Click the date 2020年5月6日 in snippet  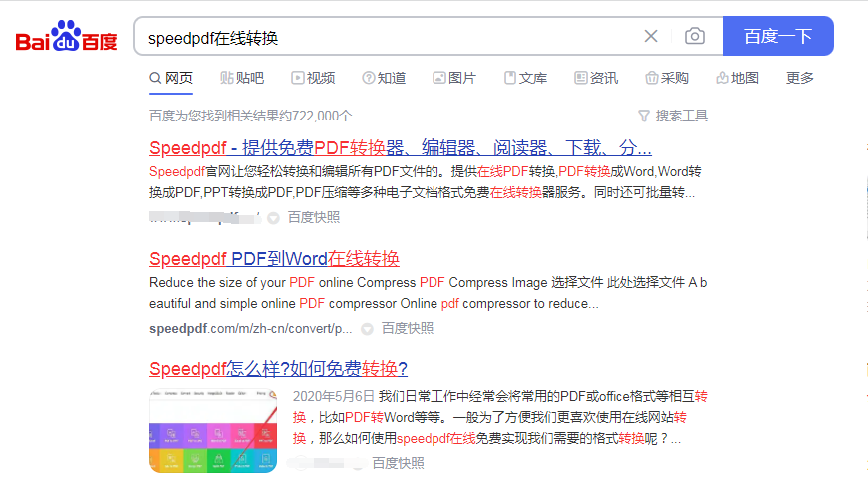click(x=334, y=396)
